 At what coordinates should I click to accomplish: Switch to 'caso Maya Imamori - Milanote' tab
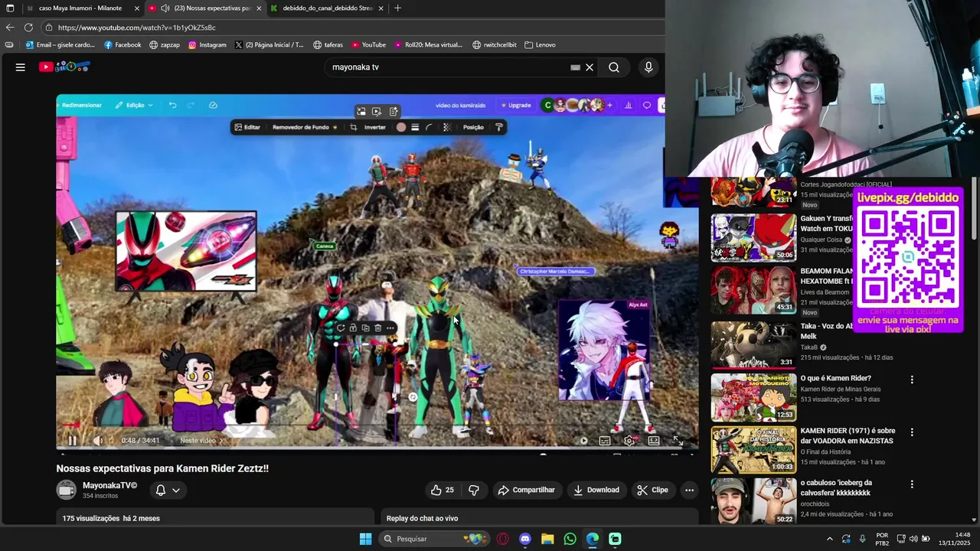click(80, 8)
